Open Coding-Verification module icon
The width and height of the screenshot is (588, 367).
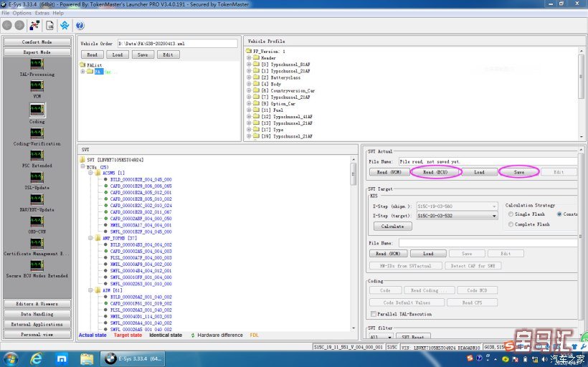(x=37, y=133)
